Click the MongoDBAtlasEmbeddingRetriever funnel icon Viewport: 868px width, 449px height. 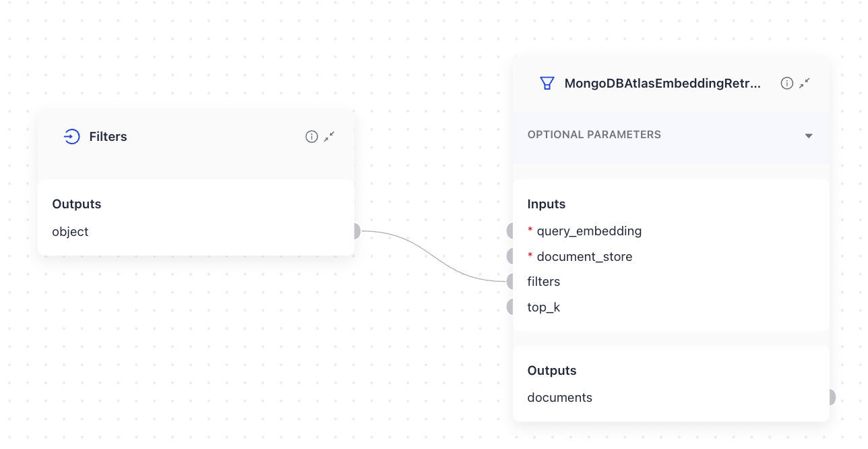547,84
